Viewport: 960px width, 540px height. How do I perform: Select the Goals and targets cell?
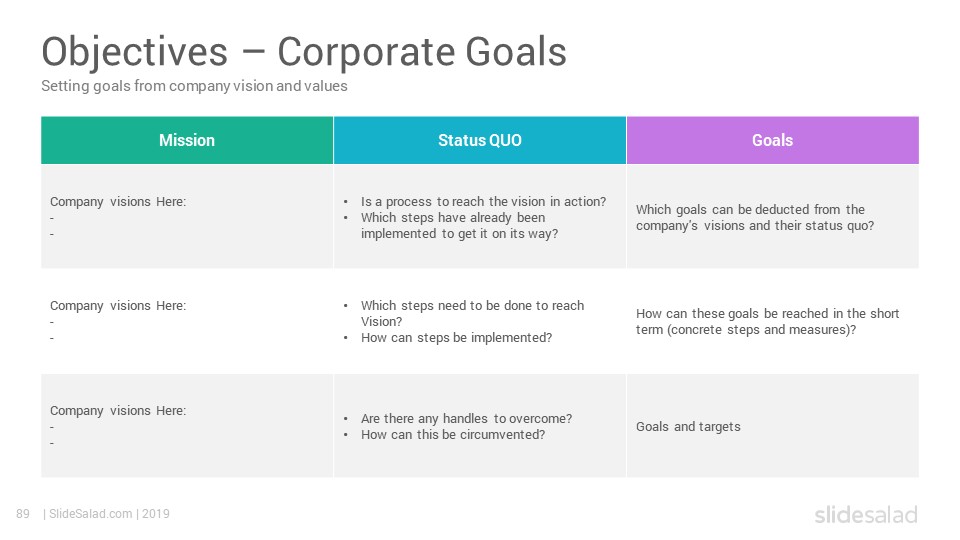(773, 426)
